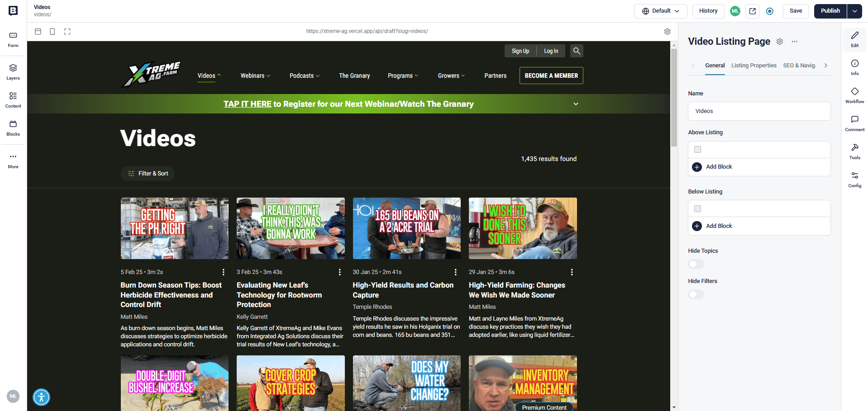868x411 pixels.
Task: Click the Log In button
Action: (551, 51)
